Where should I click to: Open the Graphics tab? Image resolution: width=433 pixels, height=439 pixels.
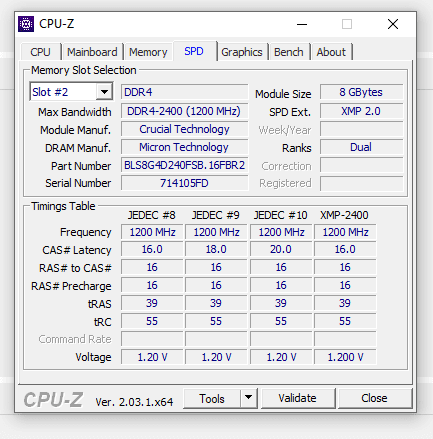tap(242, 52)
